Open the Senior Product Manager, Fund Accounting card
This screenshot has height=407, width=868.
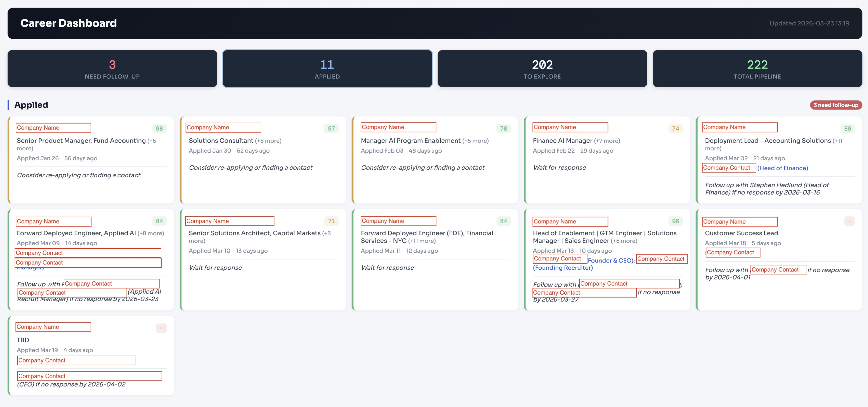point(91,160)
